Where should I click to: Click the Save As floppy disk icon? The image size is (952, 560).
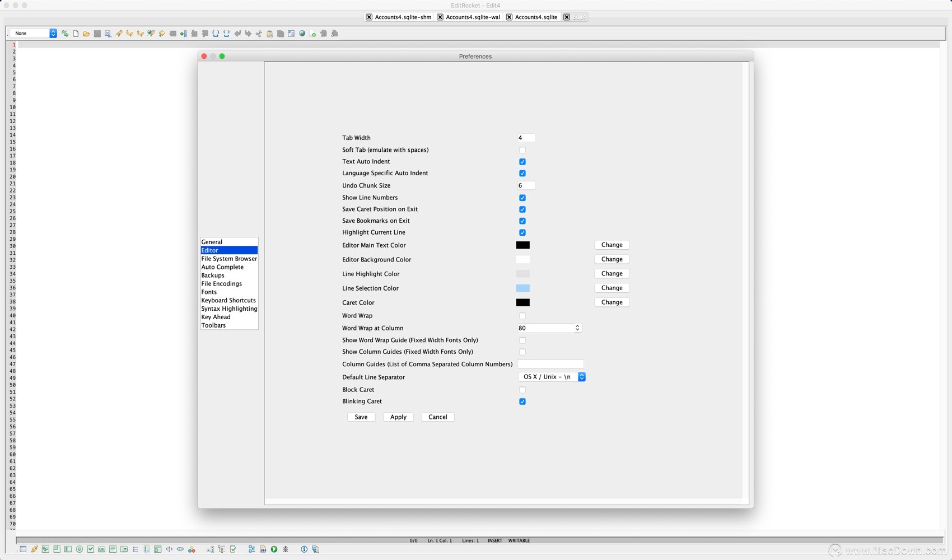pyautogui.click(x=108, y=34)
